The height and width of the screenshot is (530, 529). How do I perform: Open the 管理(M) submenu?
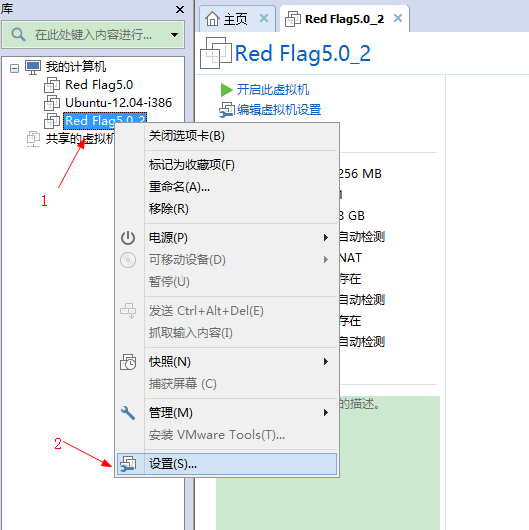(x=227, y=413)
